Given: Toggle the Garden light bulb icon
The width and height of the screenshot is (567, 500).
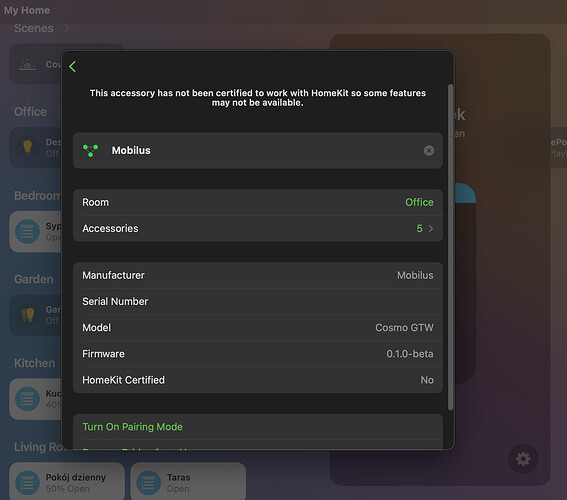Looking at the screenshot, I should pyautogui.click(x=27, y=315).
